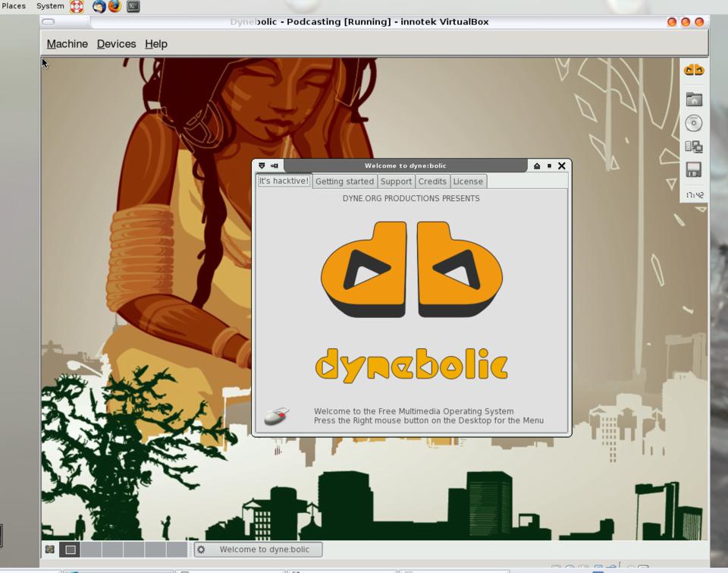Click the dyne:bolic logo in the dock
Screen dimensions: 728x573
[693, 71]
